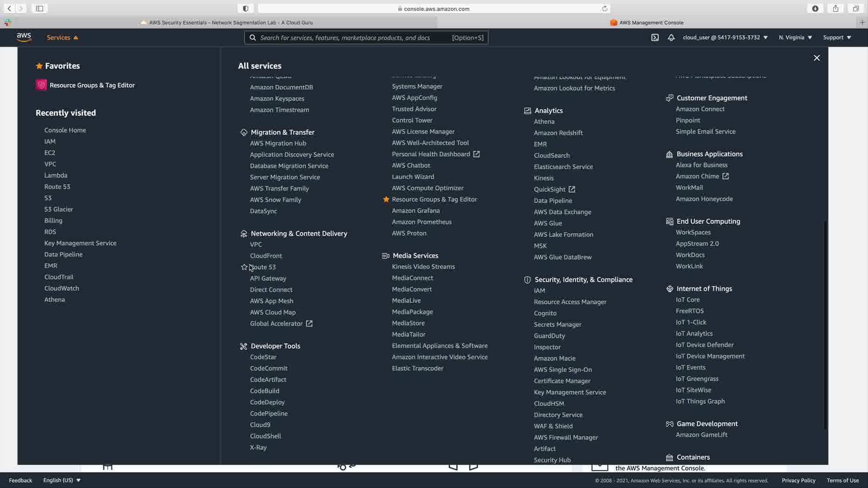The height and width of the screenshot is (488, 868).
Task: Collapse the Services dropdown menu
Action: (62, 38)
